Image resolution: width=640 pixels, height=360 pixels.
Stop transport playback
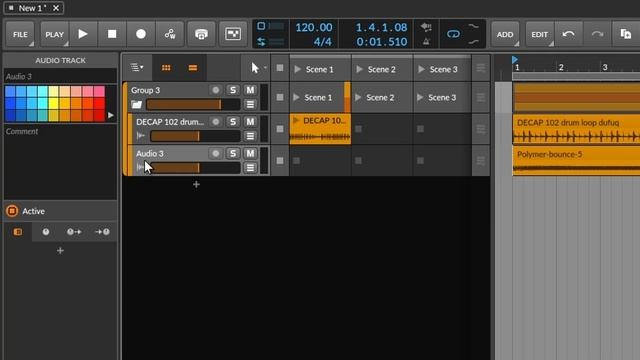(x=112, y=34)
